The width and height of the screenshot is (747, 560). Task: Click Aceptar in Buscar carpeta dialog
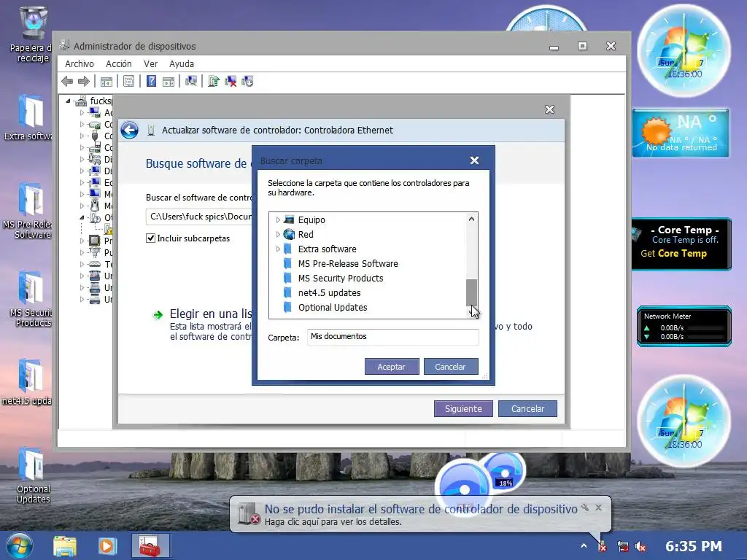tap(392, 367)
